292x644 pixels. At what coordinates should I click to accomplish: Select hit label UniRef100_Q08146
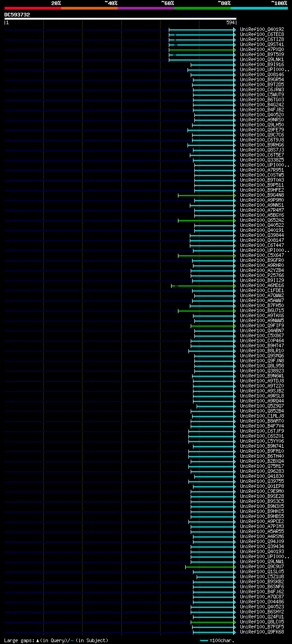(x=262, y=74)
